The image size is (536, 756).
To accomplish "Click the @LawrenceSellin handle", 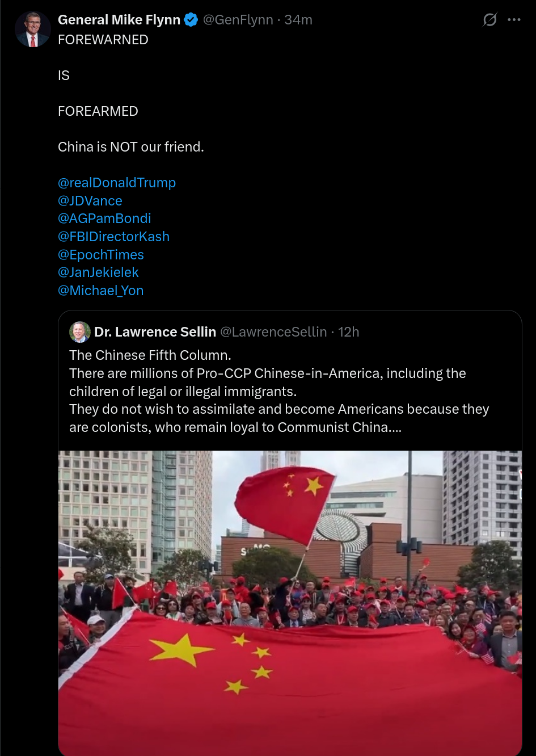I will (273, 332).
